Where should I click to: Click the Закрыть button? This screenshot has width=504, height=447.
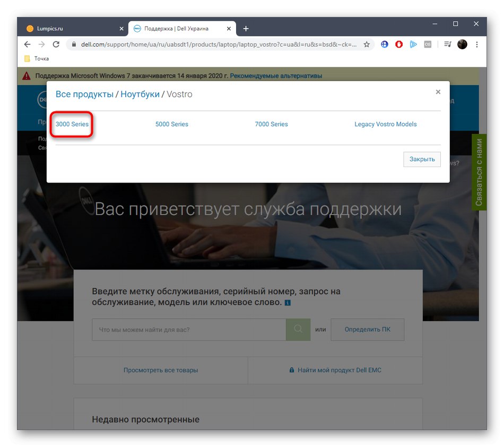click(x=421, y=159)
